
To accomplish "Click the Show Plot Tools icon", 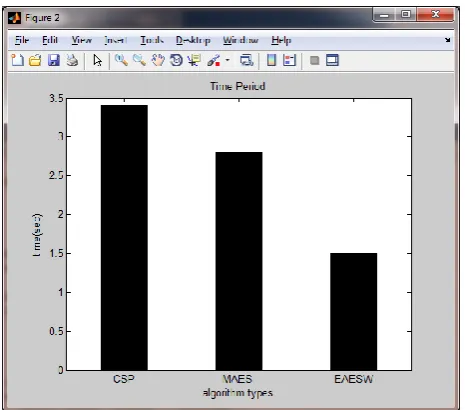I will (332, 60).
